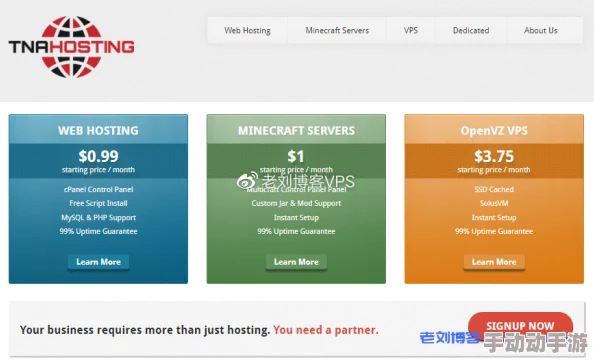Screen dimensions: 594x361
Task: Click Instant Setup in OpenVZ VPS card
Action: pos(494,217)
